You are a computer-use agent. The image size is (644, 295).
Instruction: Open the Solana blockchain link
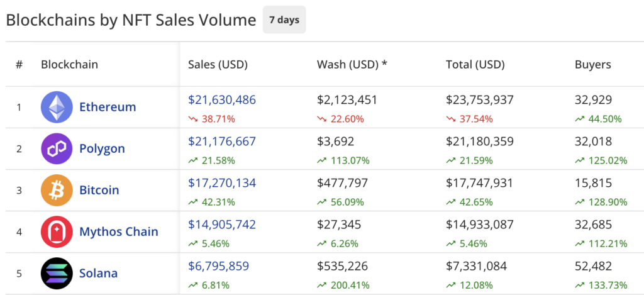(98, 273)
